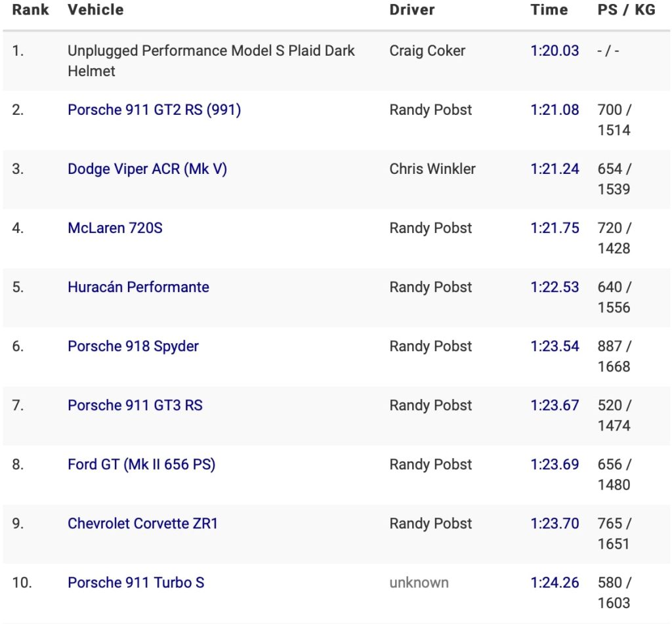
Task: Click Randy Pobst in the Huracán Performante row
Action: pos(430,287)
